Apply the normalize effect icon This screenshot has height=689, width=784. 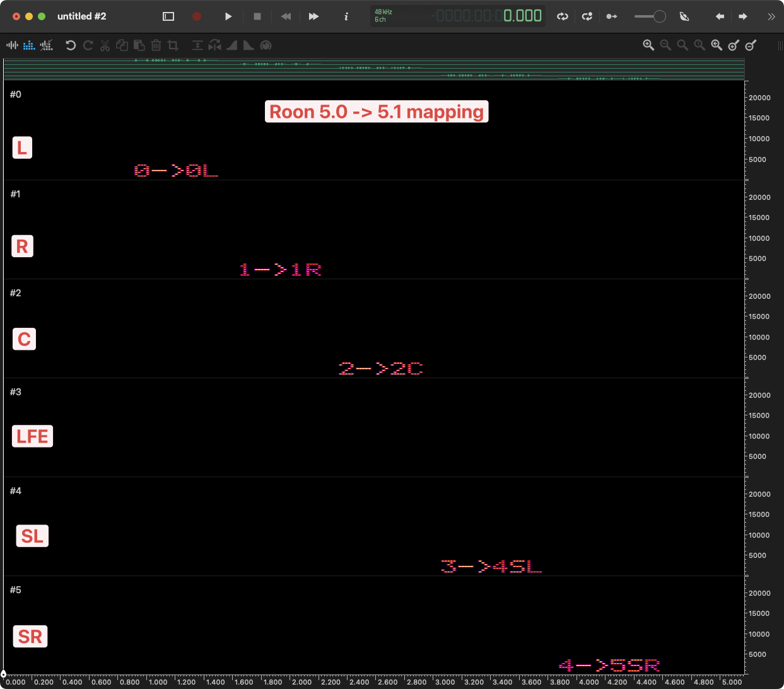tap(197, 45)
